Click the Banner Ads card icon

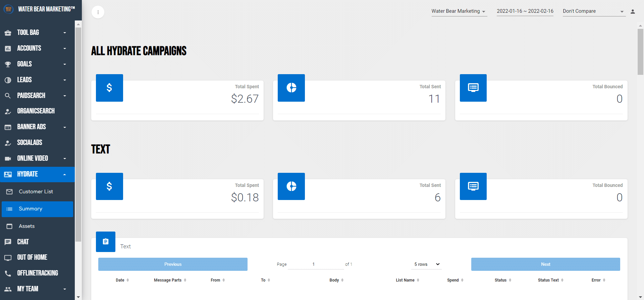point(8,127)
